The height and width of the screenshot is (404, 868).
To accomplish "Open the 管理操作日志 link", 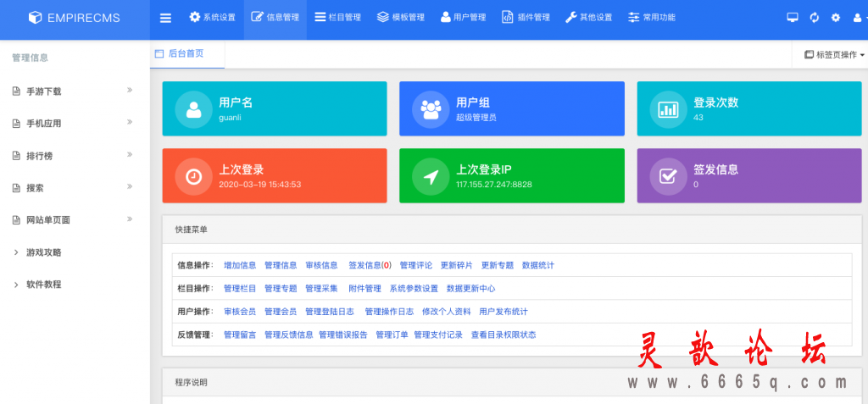I will point(389,312).
